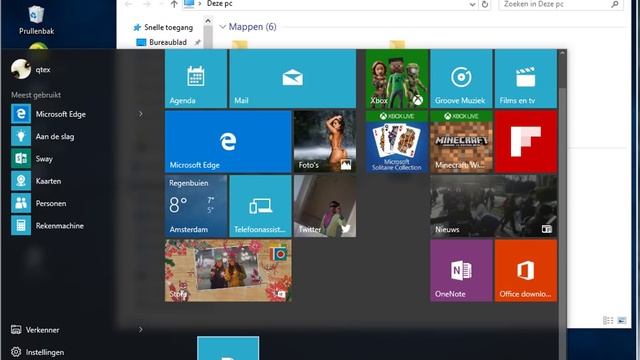
Task: Launch the large Microsoft Edge tile
Action: 228,142
